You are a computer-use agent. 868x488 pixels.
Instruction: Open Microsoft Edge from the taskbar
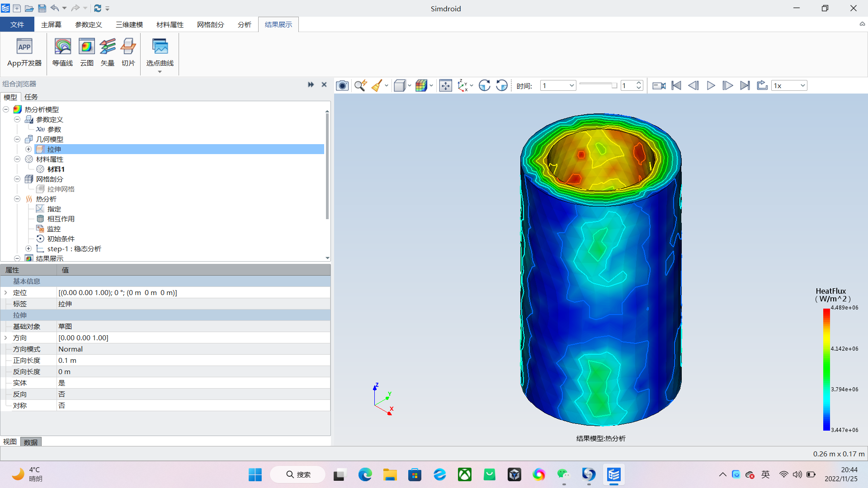[x=365, y=474]
